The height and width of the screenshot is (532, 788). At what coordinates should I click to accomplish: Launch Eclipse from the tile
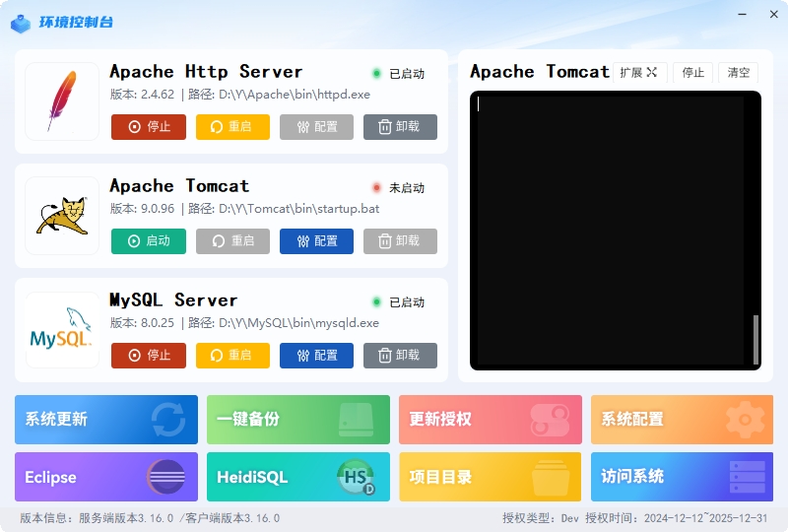(x=106, y=477)
